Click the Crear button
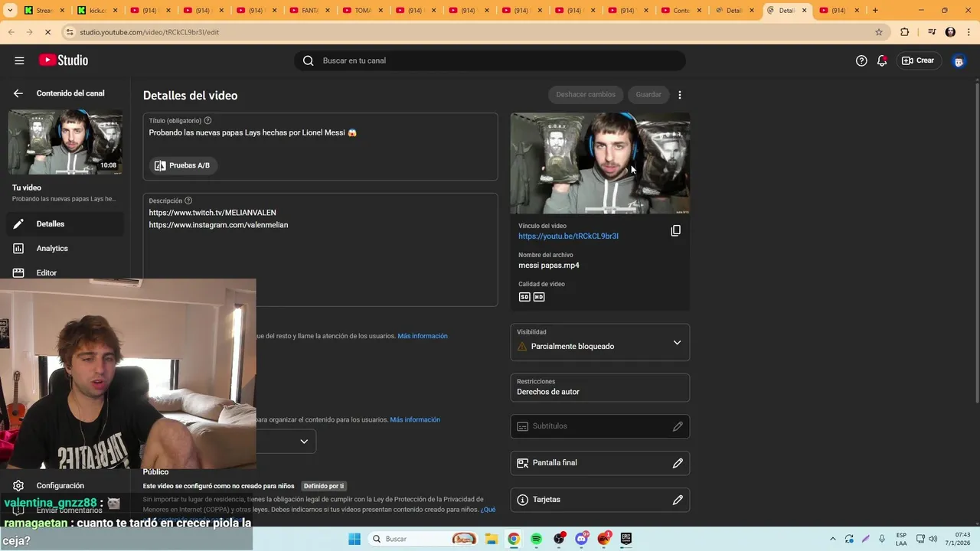 click(918, 60)
